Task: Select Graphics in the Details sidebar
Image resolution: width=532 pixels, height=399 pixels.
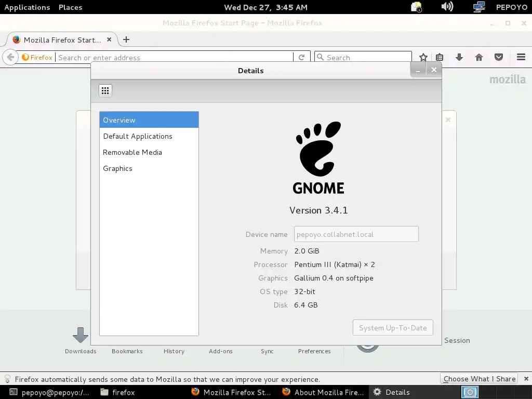Action: [x=149, y=168]
